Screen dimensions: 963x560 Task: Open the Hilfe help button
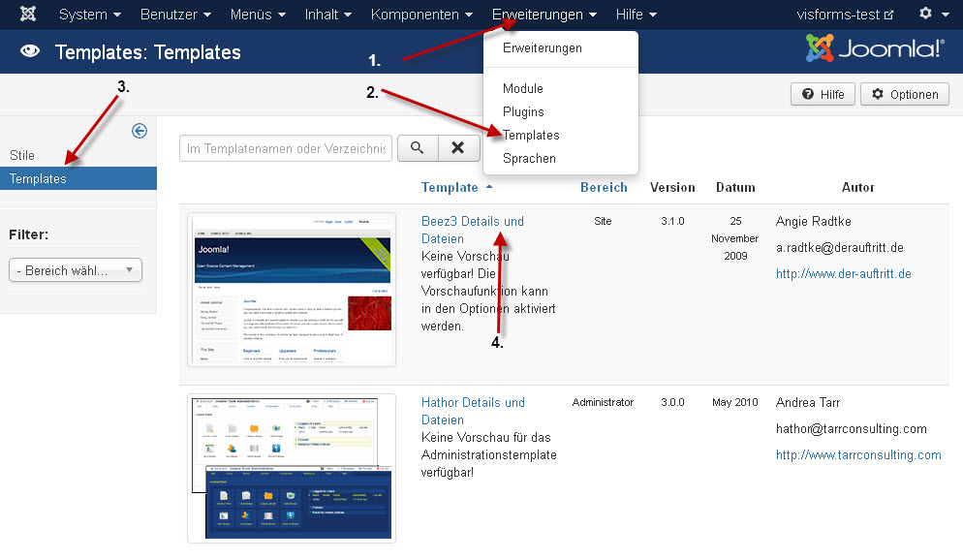click(x=823, y=94)
